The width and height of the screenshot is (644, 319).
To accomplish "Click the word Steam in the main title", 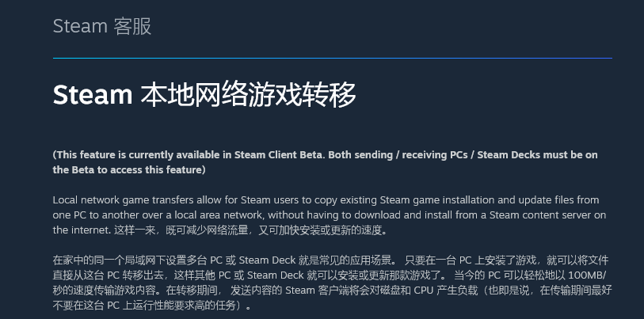I will [x=93, y=94].
